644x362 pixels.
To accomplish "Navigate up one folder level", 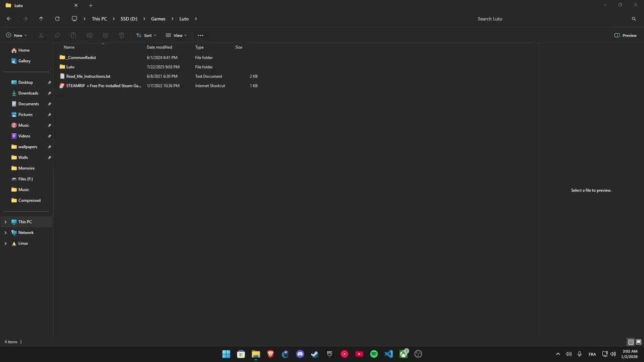I will pos(41,19).
